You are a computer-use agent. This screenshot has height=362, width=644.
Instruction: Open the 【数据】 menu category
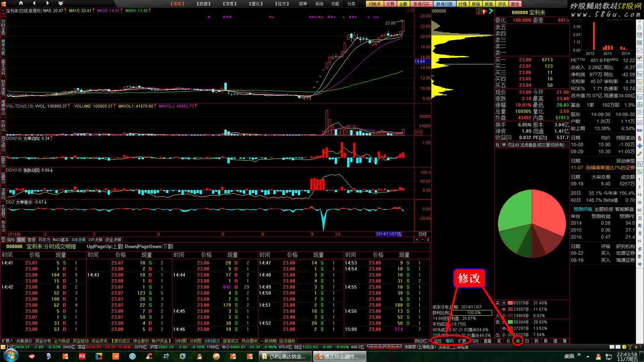point(203,4)
